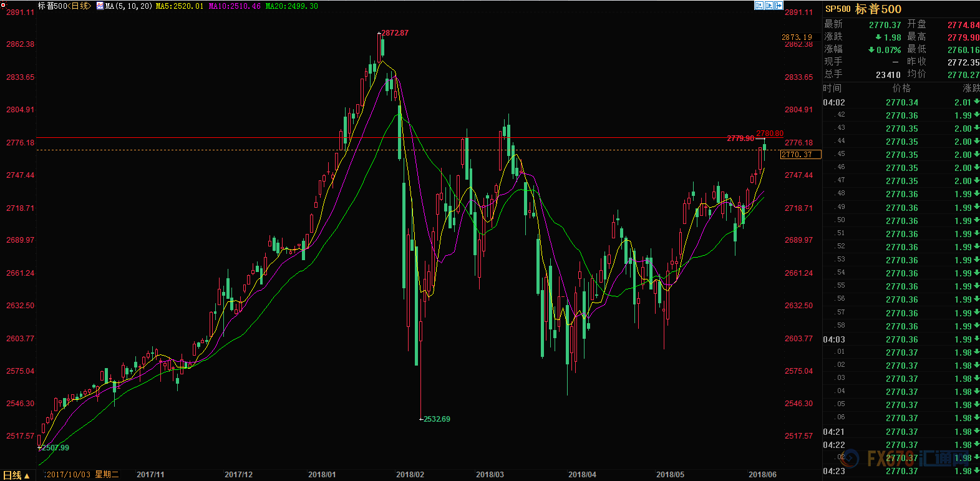Image resolution: width=980 pixels, height=481 pixels.
Task: Select the 04:02 tick row
Action: tap(901, 102)
